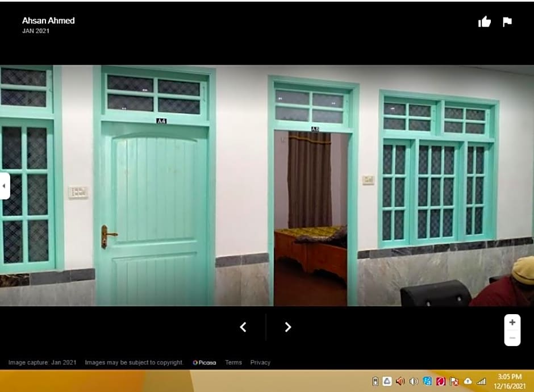Screen dimensions: 534x392
Task: Open Action Center flag tray icon
Action: coord(454,381)
